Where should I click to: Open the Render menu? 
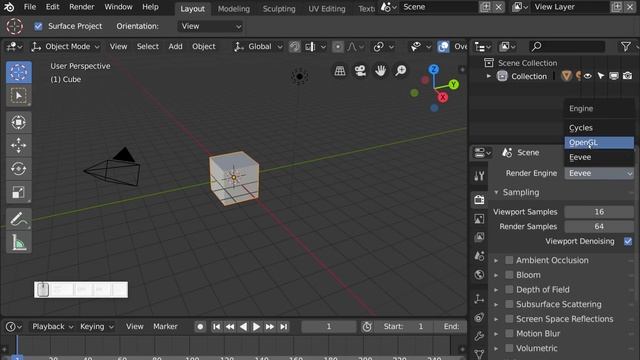coord(82,7)
